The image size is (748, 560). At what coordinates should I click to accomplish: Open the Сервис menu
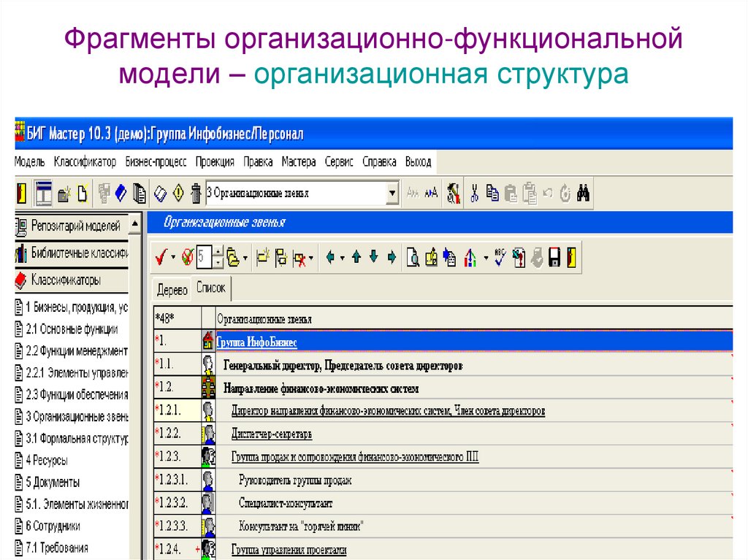point(340,161)
